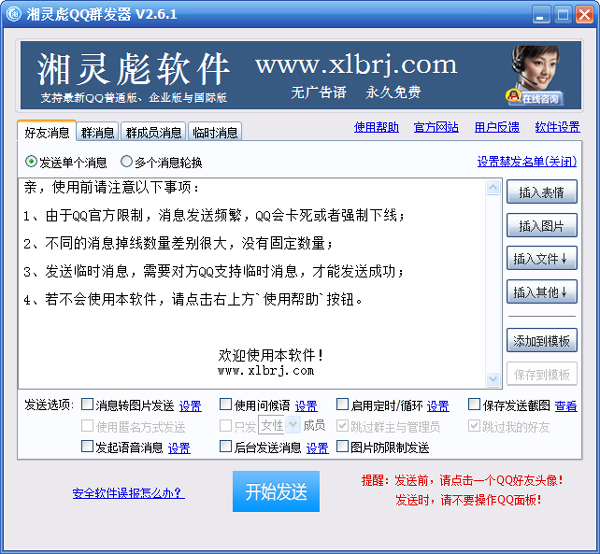Minimize the window
Image resolution: width=600 pixels, height=554 pixels.
[x=541, y=15]
